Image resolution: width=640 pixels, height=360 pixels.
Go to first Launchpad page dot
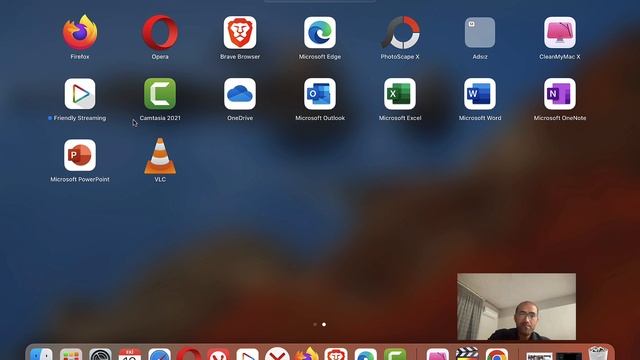pyautogui.click(x=315, y=324)
